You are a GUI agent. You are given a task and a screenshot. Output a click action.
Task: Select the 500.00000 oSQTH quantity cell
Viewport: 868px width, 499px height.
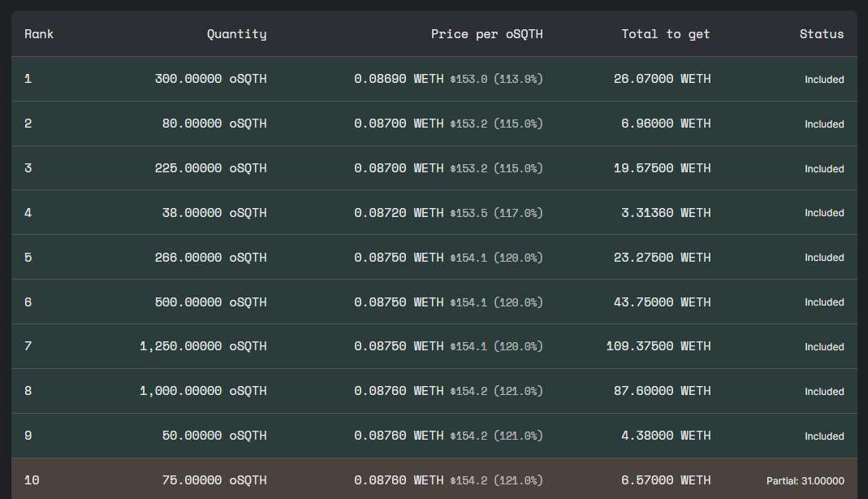coord(210,302)
